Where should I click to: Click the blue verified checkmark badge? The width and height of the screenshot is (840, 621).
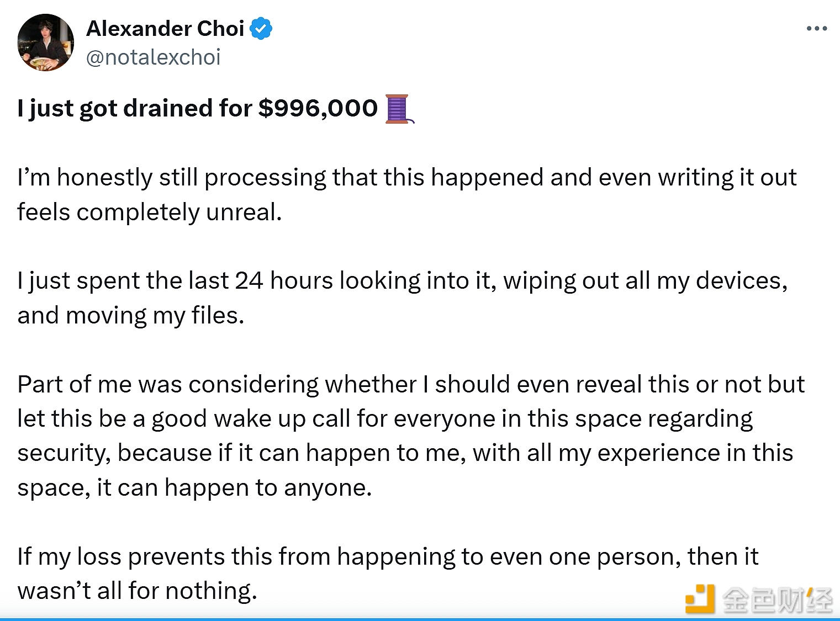coord(261,29)
